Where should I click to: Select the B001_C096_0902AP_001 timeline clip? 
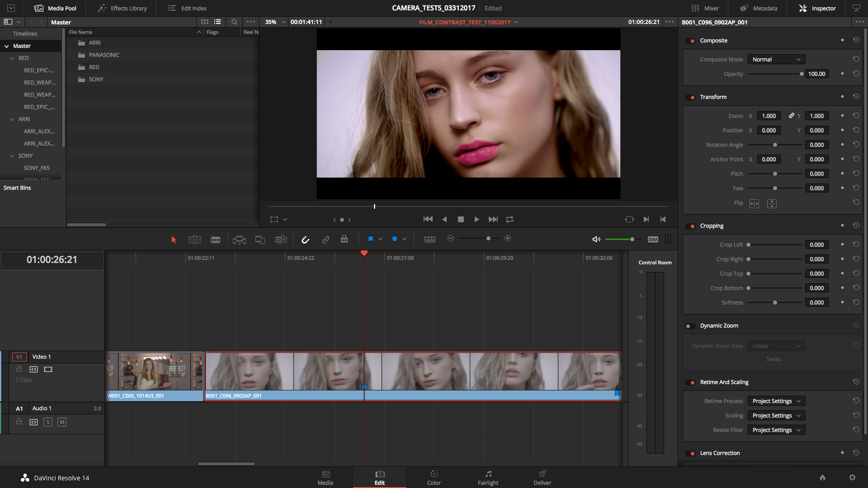(414, 376)
